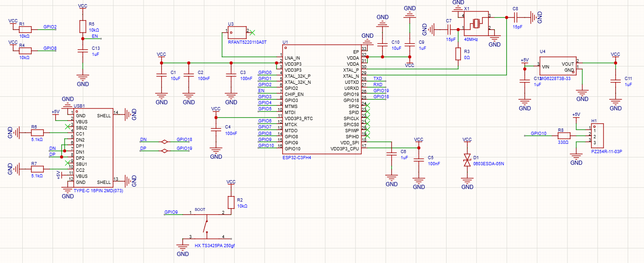Viewport: 644px width, 263px height.
Task: Select capacitor C6 symbol
Action: 392,154
